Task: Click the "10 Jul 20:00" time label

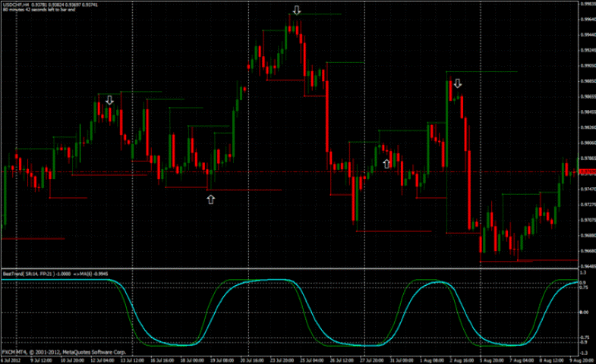Action: [x=72, y=360]
